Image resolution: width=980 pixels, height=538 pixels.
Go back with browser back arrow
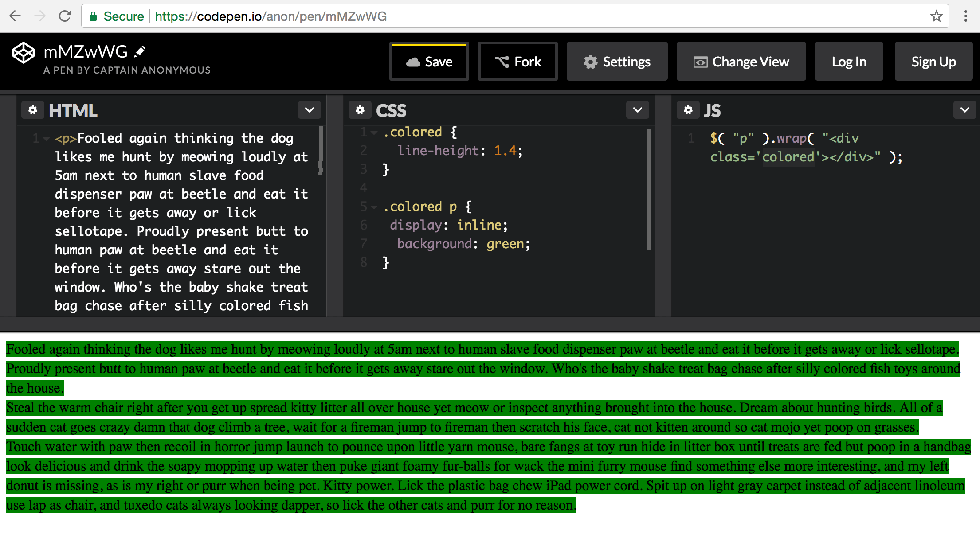pos(15,16)
